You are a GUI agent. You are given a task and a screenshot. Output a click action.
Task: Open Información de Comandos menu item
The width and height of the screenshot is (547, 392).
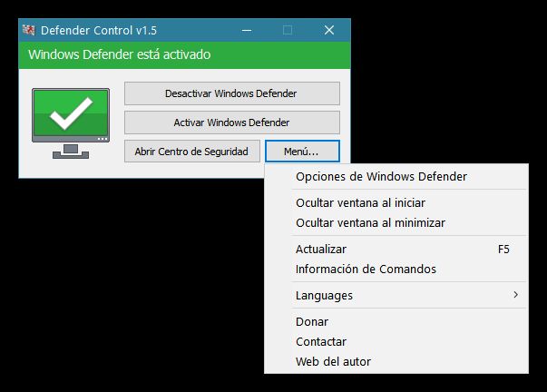click(396, 269)
